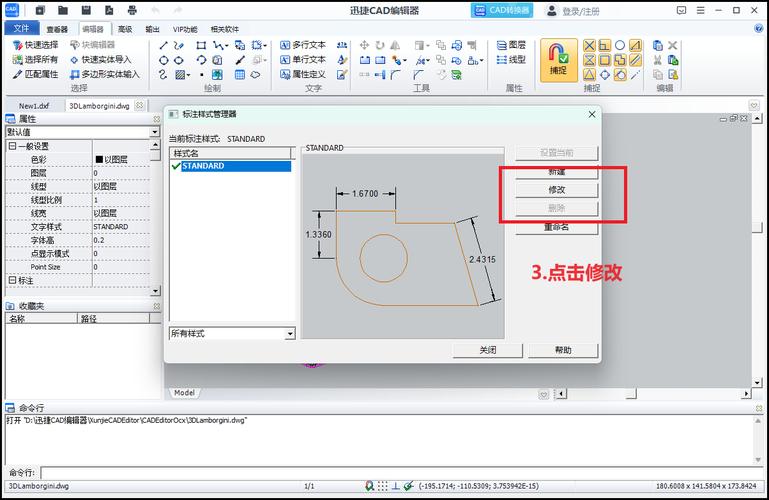Viewport: 769px width, 500px height.
Task: Click the Open folder icon in title bar
Action: point(63,10)
